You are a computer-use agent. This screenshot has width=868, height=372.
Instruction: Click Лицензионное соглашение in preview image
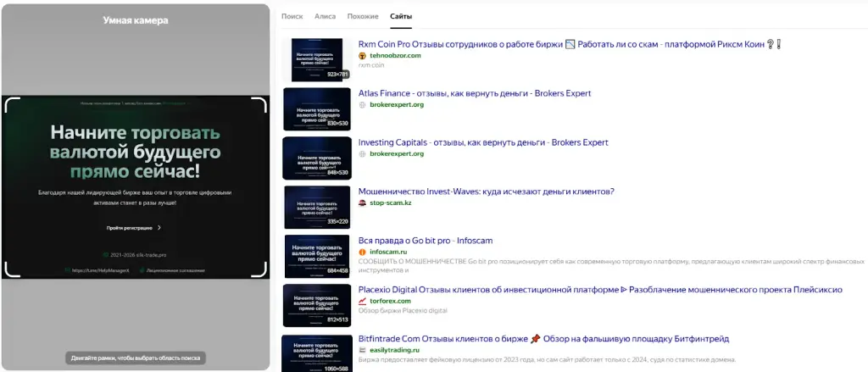pos(175,270)
